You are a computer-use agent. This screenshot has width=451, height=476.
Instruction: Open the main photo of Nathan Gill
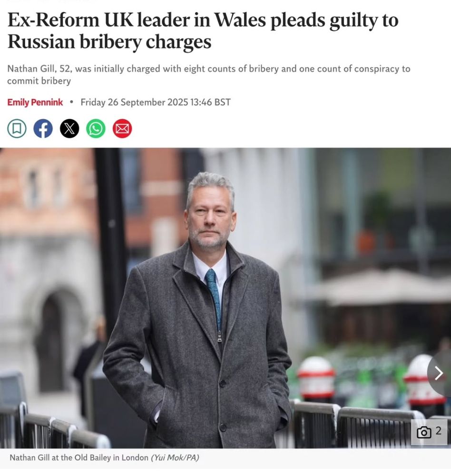coord(225,298)
